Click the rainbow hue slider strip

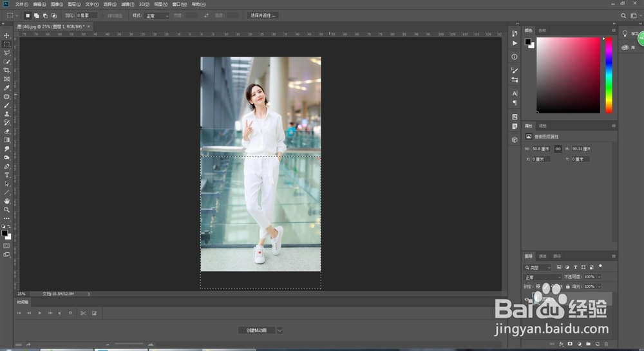[x=609, y=75]
